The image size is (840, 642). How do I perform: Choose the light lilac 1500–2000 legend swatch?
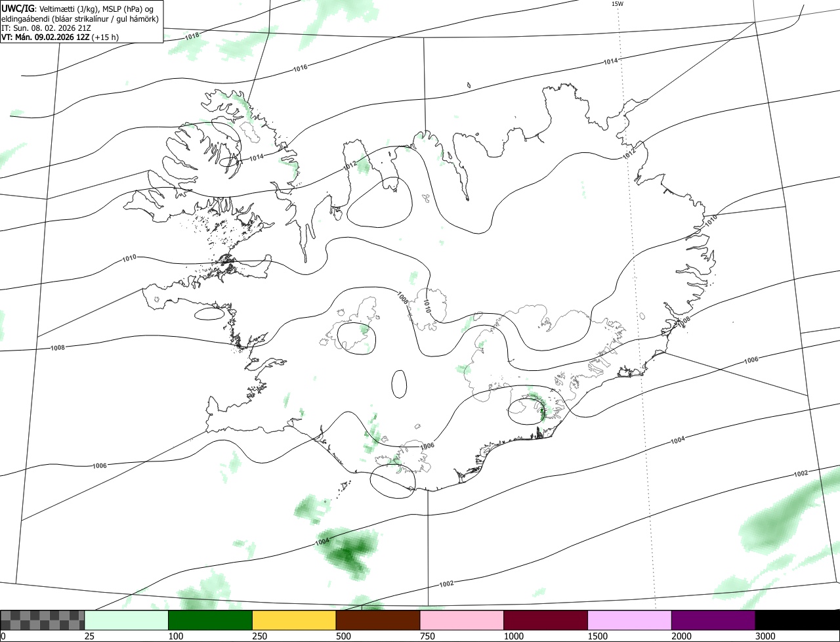[x=629, y=620]
